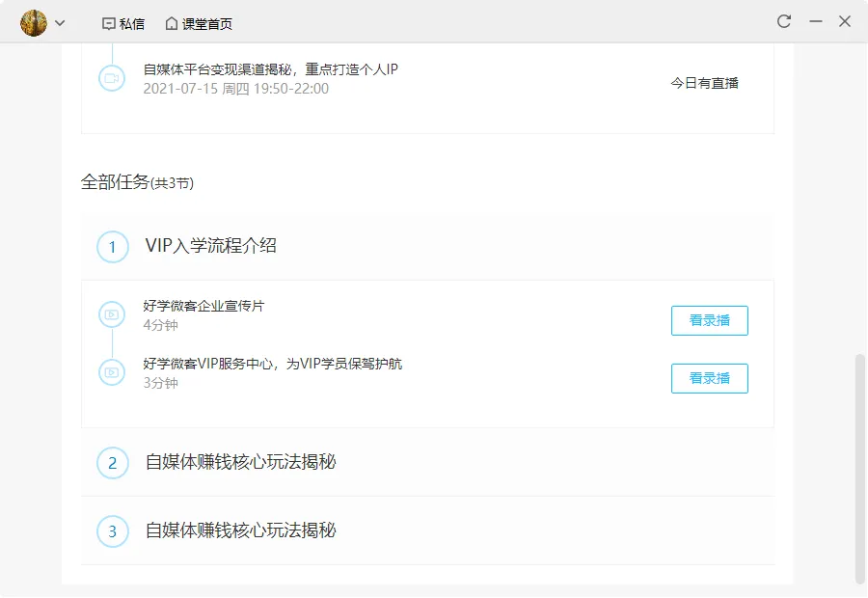
Task: Click live camera icon beside 自媒体平台变现渠道揭秘
Action: pyautogui.click(x=112, y=78)
